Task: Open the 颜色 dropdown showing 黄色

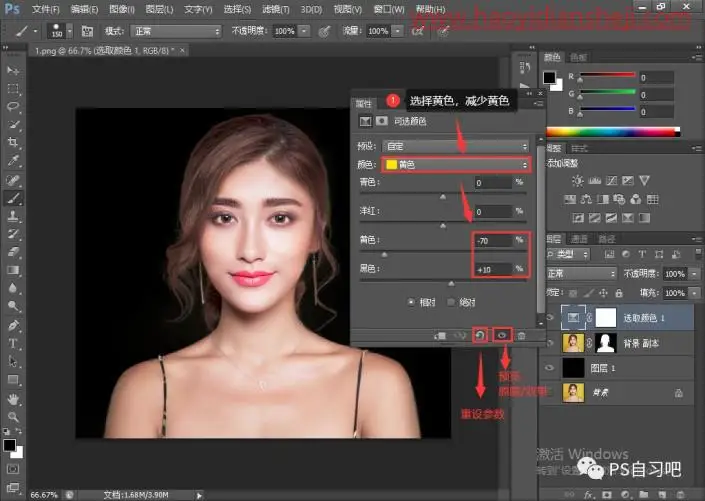Action: click(456, 165)
